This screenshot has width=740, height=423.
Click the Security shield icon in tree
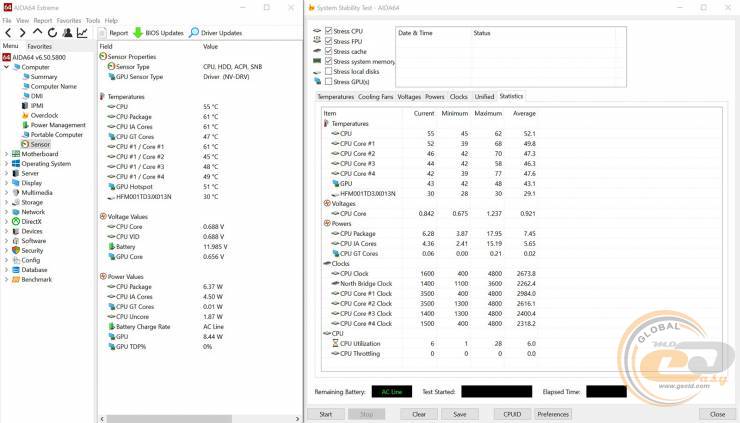pyautogui.click(x=16, y=250)
